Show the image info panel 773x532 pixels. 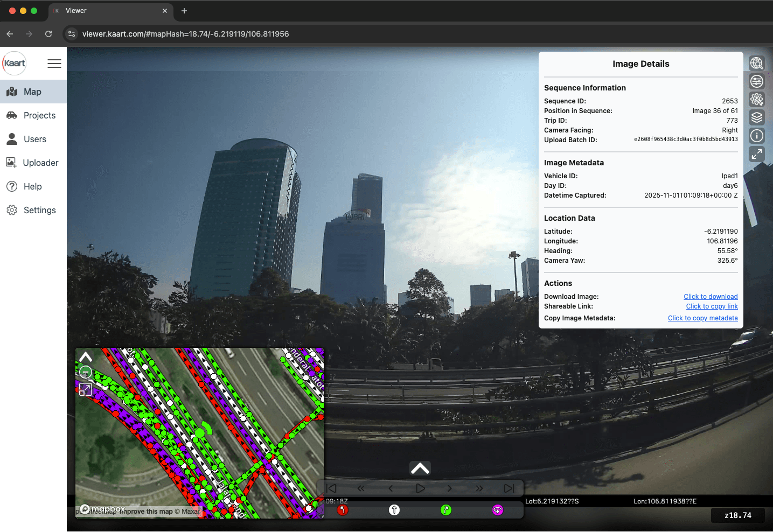coord(756,135)
